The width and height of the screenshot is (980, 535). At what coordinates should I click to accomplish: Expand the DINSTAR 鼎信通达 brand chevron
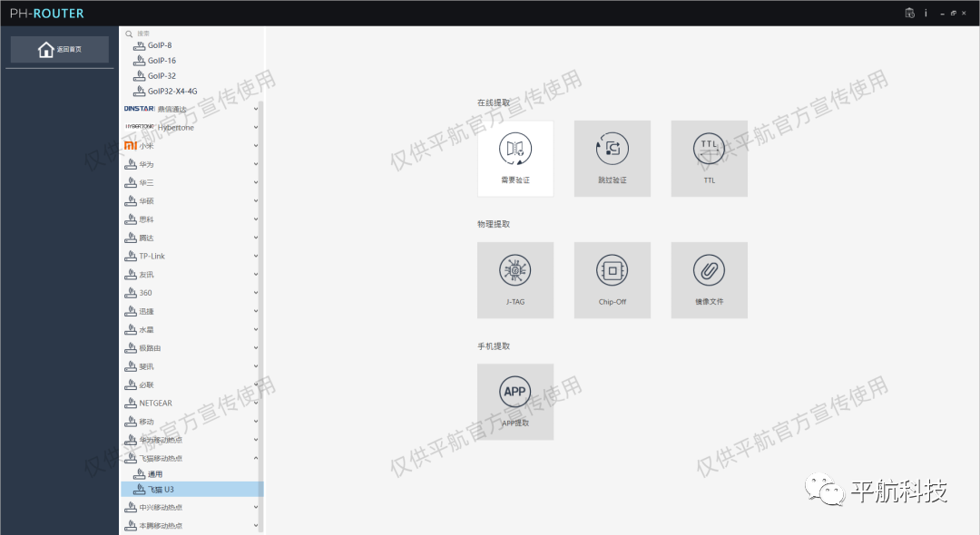coord(256,109)
